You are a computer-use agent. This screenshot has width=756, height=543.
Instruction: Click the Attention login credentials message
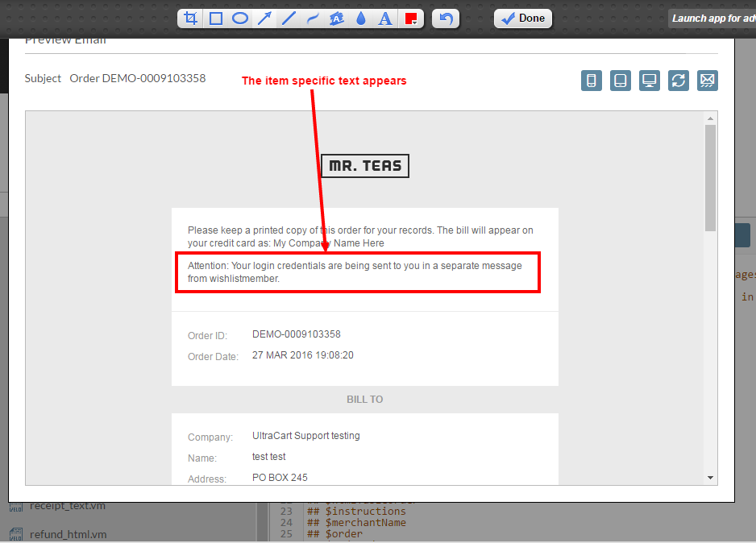[x=355, y=271]
